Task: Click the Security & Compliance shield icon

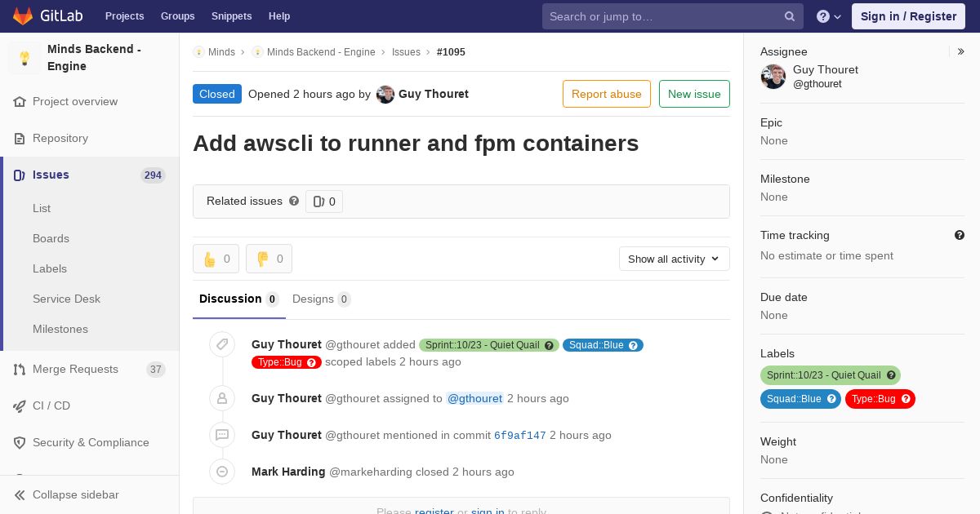Action: tap(20, 443)
